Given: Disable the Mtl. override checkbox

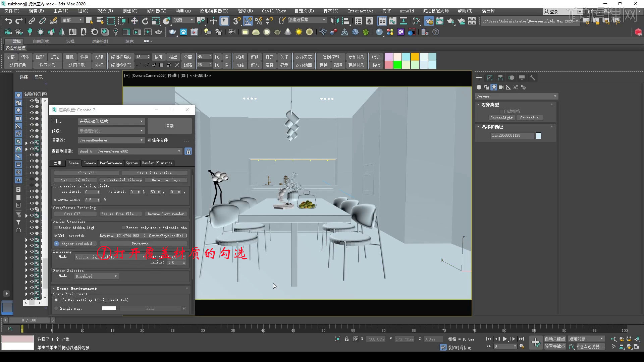Looking at the screenshot, I should [56, 236].
